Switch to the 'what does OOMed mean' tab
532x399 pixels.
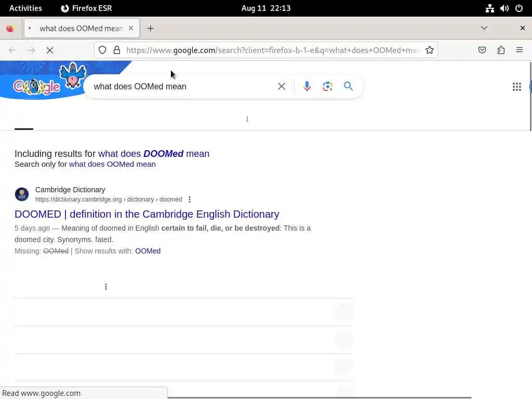coord(82,29)
